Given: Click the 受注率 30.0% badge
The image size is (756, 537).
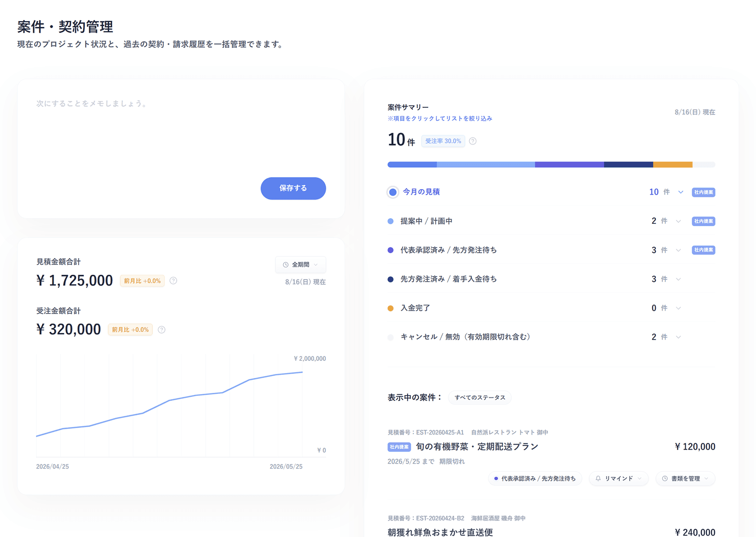Looking at the screenshot, I should click(x=443, y=141).
